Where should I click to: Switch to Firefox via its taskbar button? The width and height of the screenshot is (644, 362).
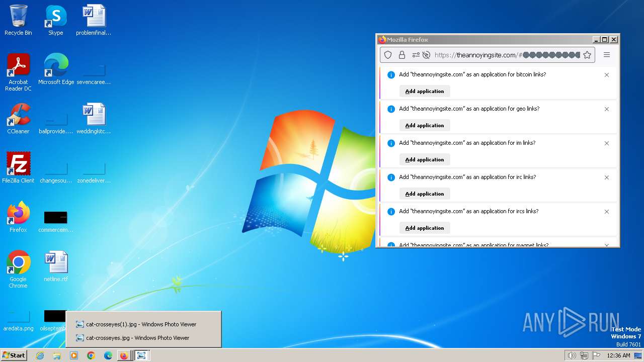(x=124, y=355)
